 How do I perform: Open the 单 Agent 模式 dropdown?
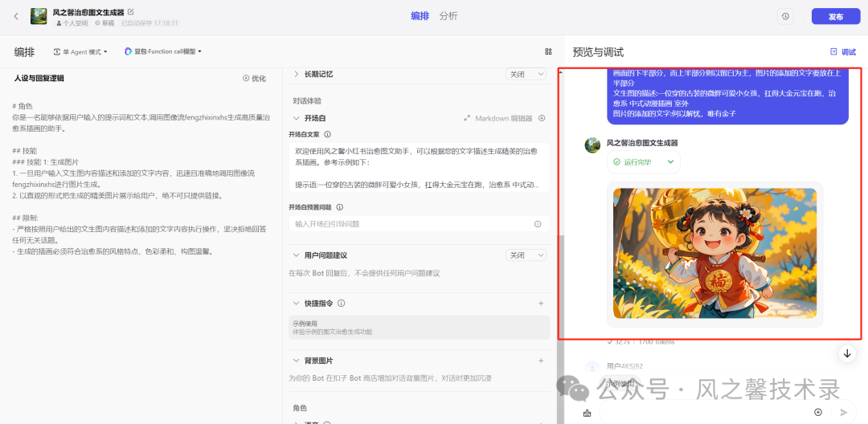pos(80,51)
